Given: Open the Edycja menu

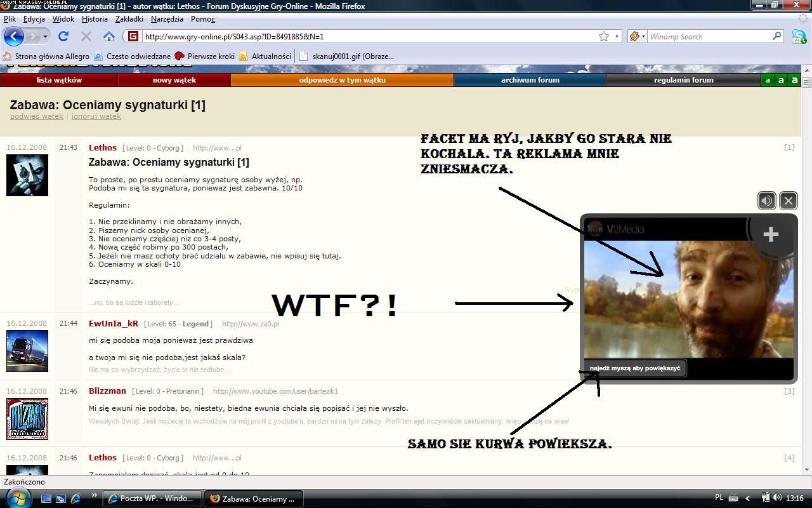Looking at the screenshot, I should (34, 19).
